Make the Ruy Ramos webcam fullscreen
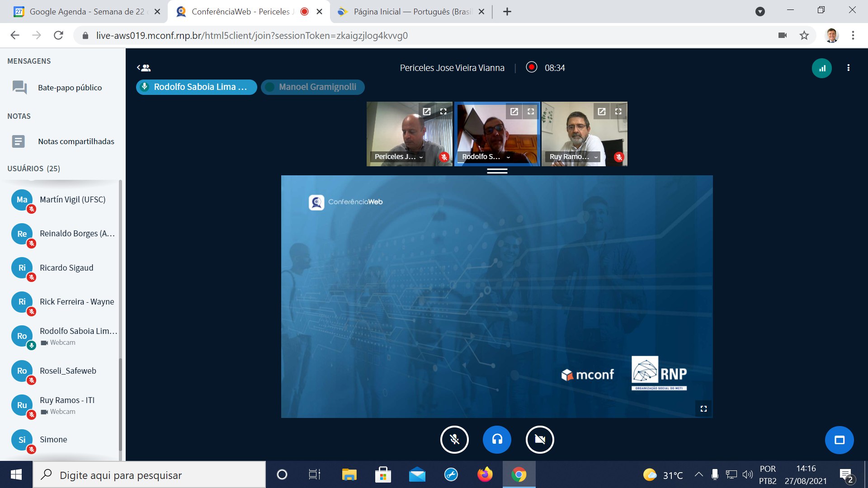The height and width of the screenshot is (488, 868). coord(618,111)
